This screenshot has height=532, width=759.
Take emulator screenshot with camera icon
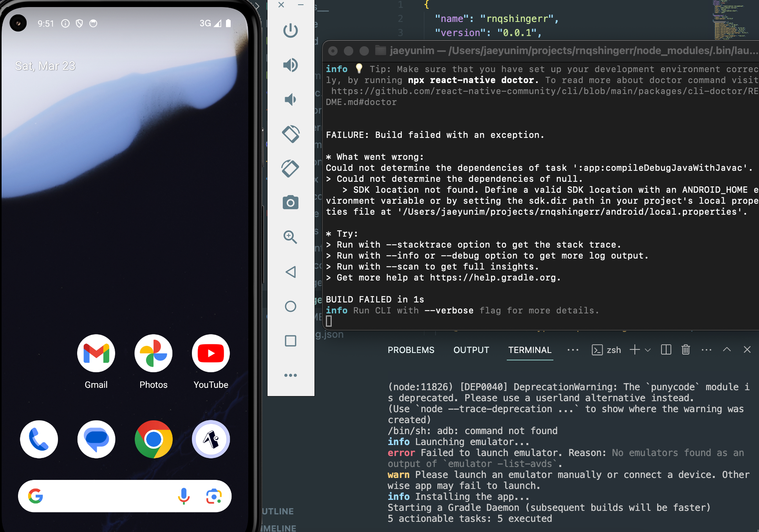[x=291, y=203]
